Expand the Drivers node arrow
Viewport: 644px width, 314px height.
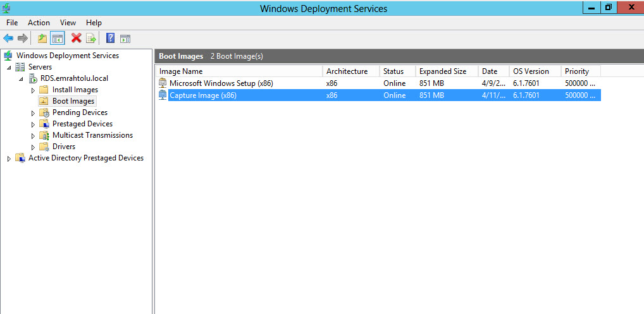(x=34, y=147)
